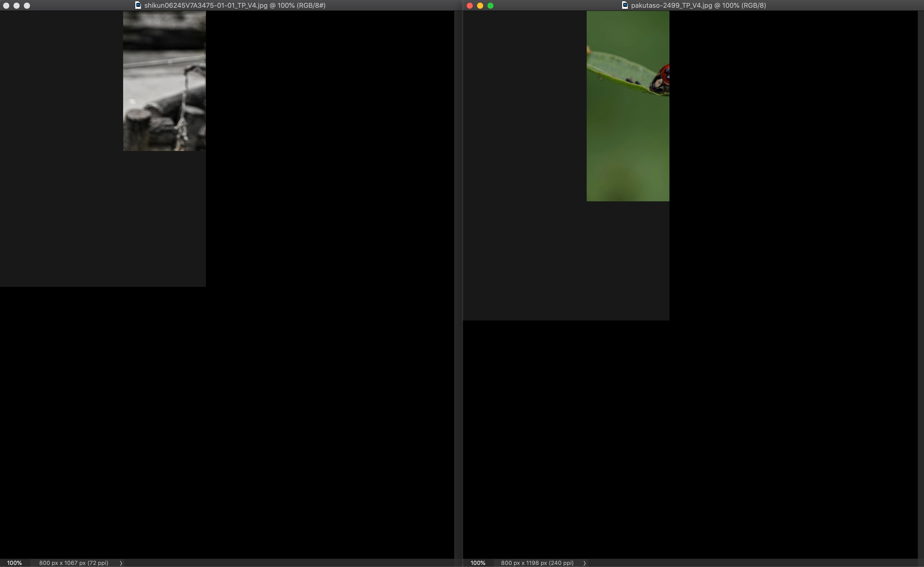924x567 pixels.
Task: Activate the shikun06245V7A3475-01-01_TP_V4.jpg title bar
Action: [235, 5]
